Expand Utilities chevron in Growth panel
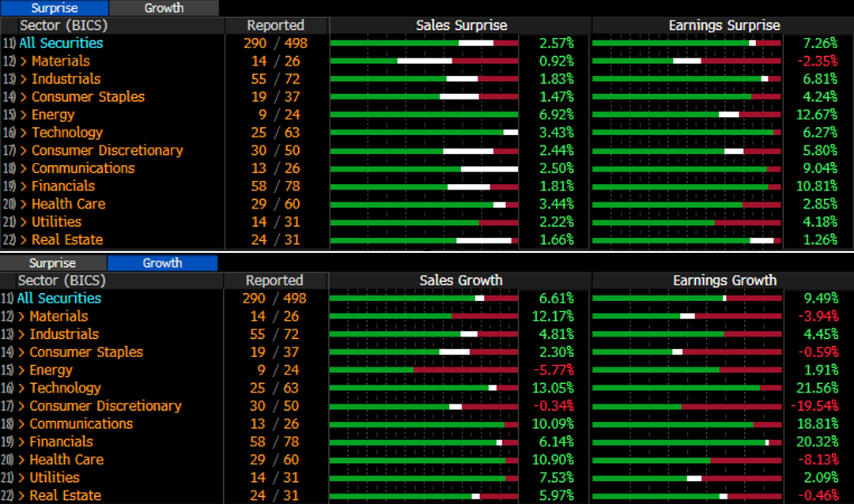Image resolution: width=854 pixels, height=504 pixels. (21, 479)
